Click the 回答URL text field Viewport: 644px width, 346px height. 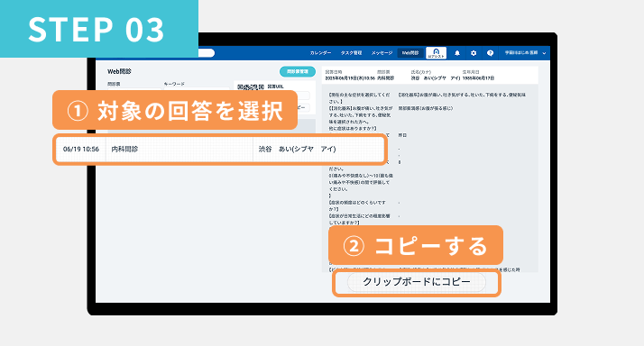304,96
